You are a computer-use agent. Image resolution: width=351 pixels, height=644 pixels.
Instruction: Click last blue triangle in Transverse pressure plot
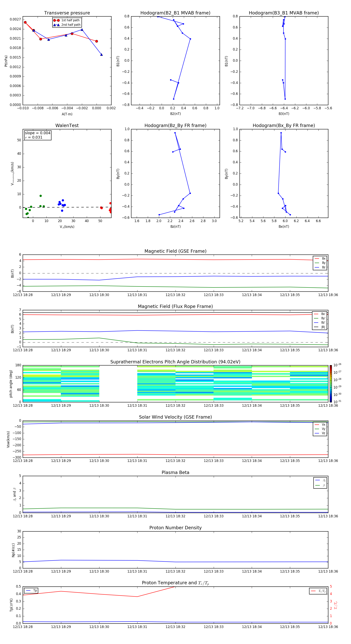point(101,54)
